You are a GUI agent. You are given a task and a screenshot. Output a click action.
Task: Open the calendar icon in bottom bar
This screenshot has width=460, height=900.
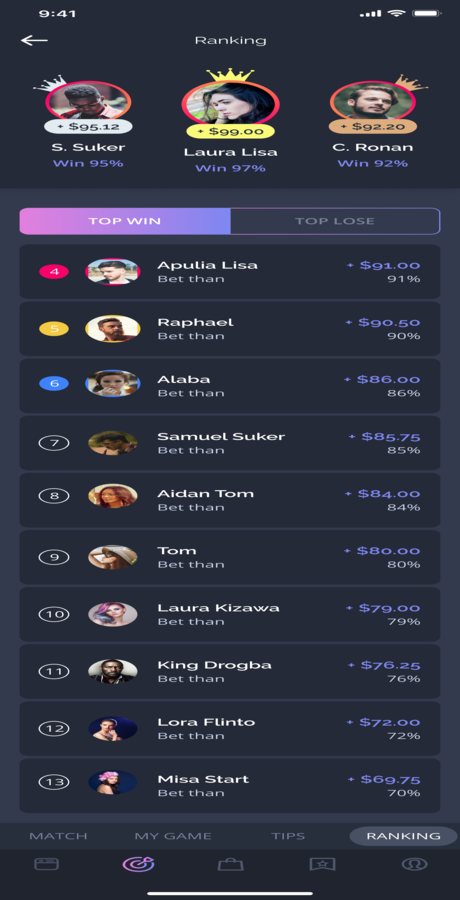coord(47,863)
